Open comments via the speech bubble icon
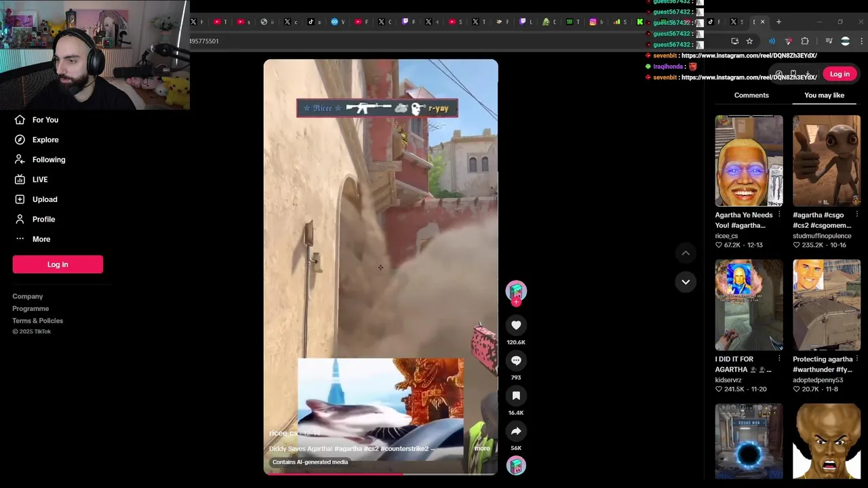The width and height of the screenshot is (868, 488). point(516,361)
